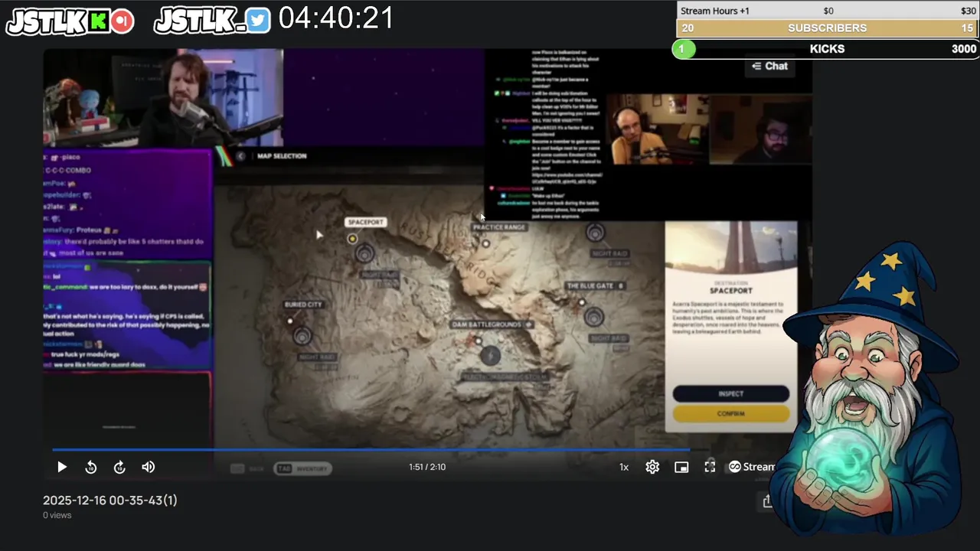The image size is (980, 551).
Task: Click the 1:51 / 2:10 time display
Action: (x=427, y=467)
